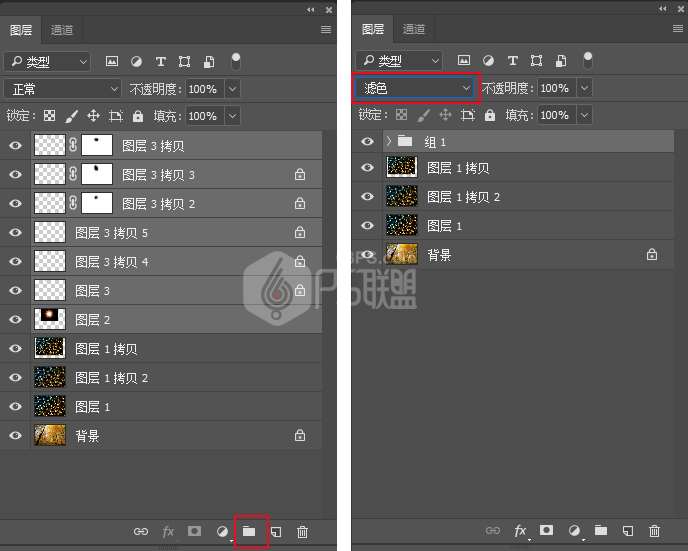Click delete layer trash icon in right panel
688x551 pixels.
pos(654,531)
